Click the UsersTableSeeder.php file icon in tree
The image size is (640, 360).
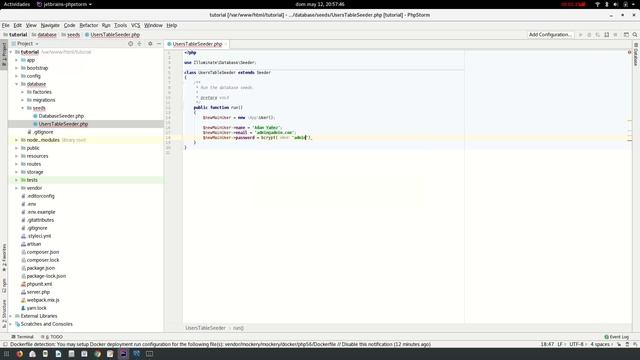click(35, 124)
